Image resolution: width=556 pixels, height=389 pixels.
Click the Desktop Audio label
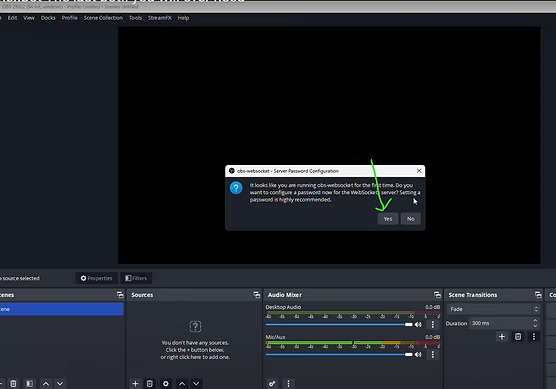283,307
